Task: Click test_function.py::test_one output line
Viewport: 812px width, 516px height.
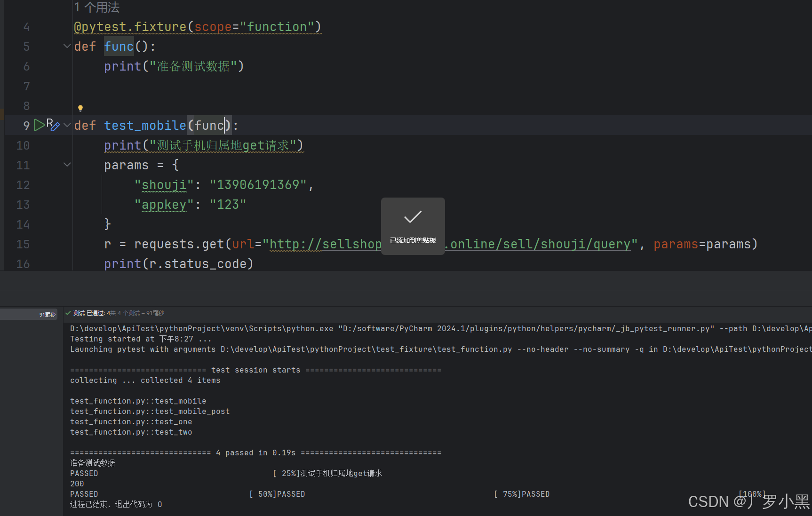Action: pyautogui.click(x=131, y=421)
